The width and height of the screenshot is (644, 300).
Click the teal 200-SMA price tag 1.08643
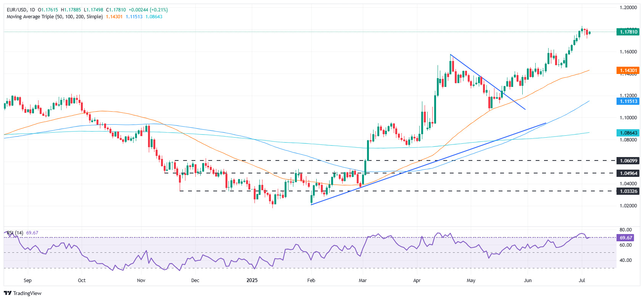coord(628,133)
